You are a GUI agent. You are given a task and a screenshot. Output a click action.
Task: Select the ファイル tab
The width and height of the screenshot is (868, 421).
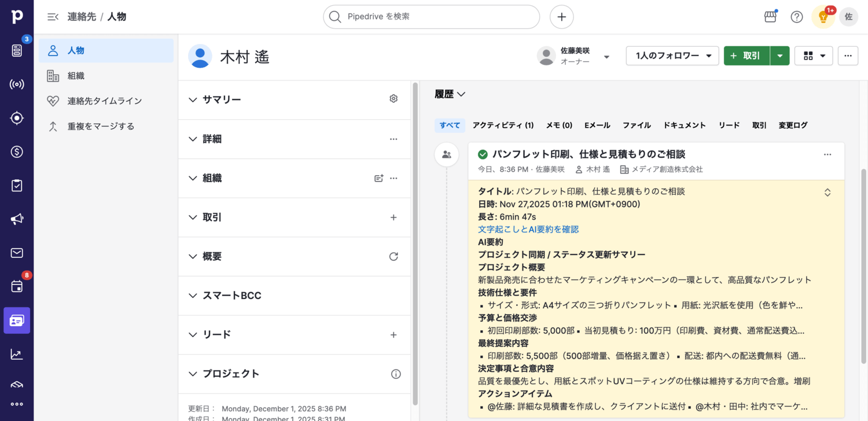tap(637, 125)
